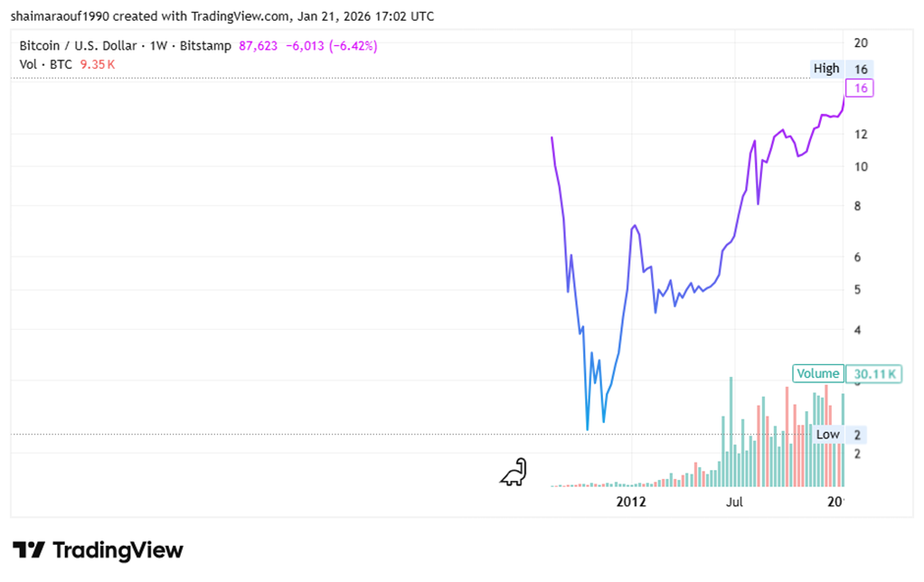The image size is (924, 582).
Task: Click the 8 price axis label
Action: (861, 206)
